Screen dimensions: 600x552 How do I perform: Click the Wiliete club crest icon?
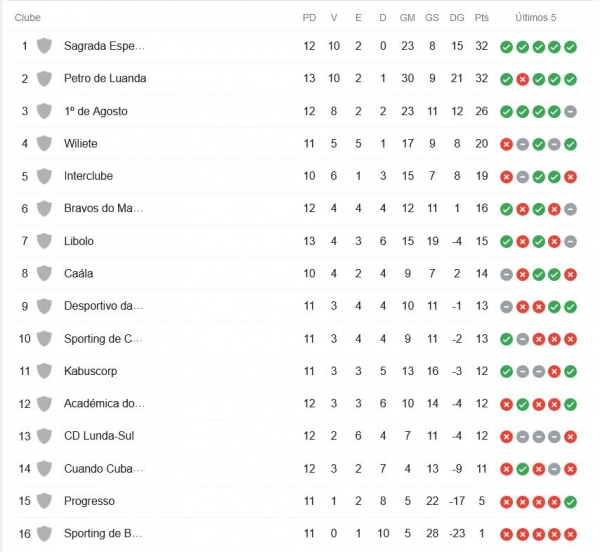44,144
